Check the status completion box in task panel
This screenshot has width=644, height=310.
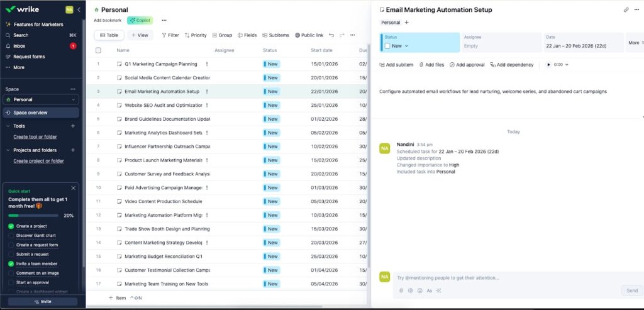(387, 46)
